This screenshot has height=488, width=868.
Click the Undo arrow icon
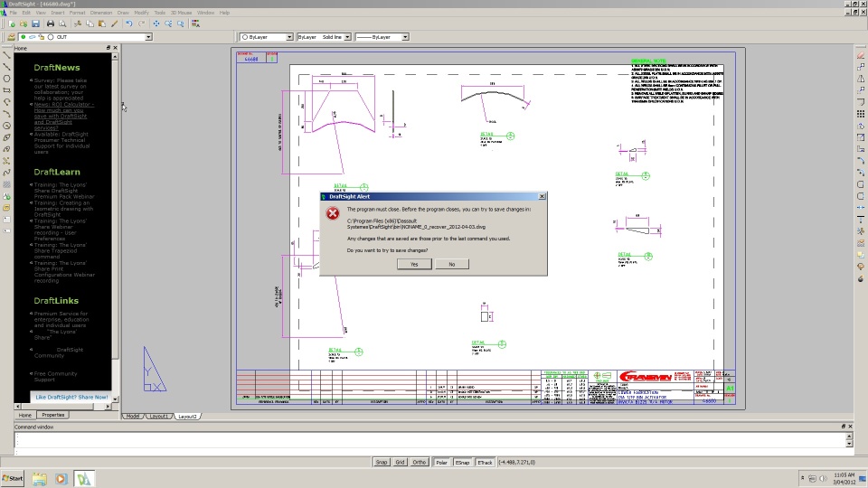coord(129,23)
